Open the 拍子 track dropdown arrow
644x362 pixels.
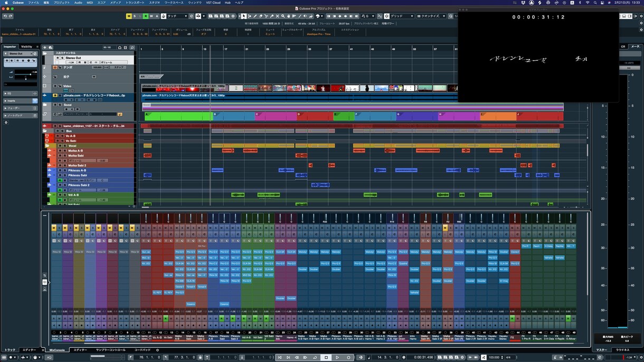coord(94,77)
